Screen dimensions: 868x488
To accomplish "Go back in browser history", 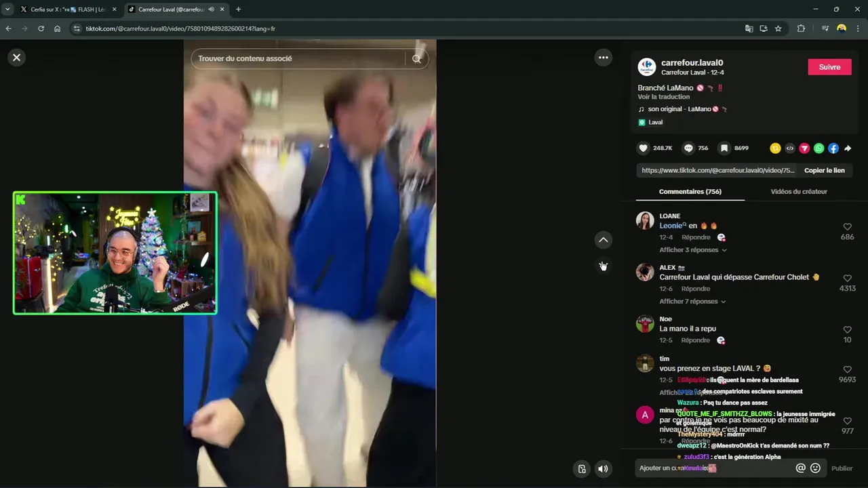I will click(x=9, y=28).
